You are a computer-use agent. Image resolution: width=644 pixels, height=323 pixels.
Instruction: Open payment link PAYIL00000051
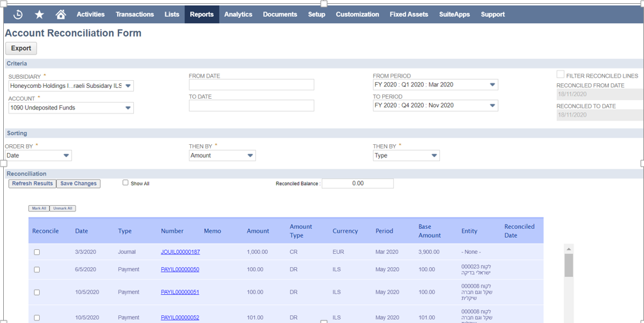180,292
